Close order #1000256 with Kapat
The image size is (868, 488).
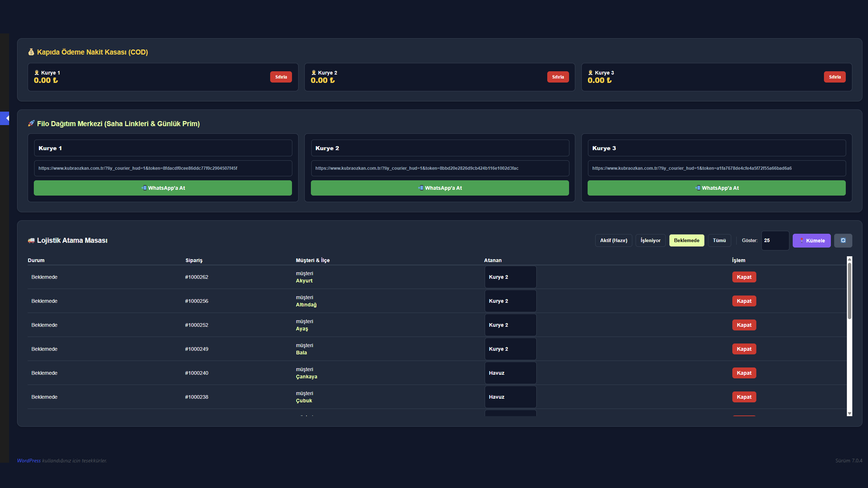[744, 301]
